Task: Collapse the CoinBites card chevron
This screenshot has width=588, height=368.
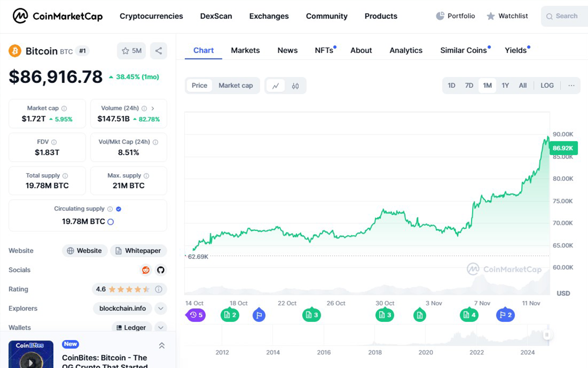Action: click(x=162, y=345)
